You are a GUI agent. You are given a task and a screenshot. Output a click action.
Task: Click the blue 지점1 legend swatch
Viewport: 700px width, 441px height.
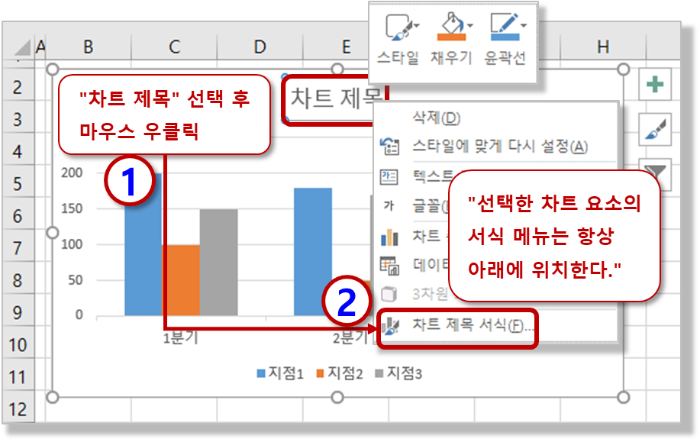261,373
